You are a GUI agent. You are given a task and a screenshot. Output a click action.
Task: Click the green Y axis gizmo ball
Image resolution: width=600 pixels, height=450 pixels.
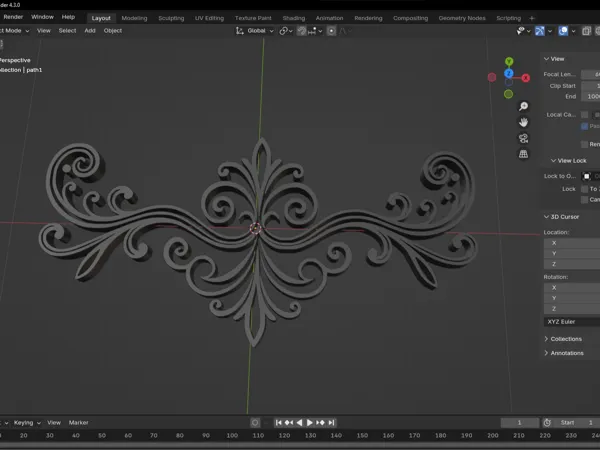pyautogui.click(x=509, y=61)
